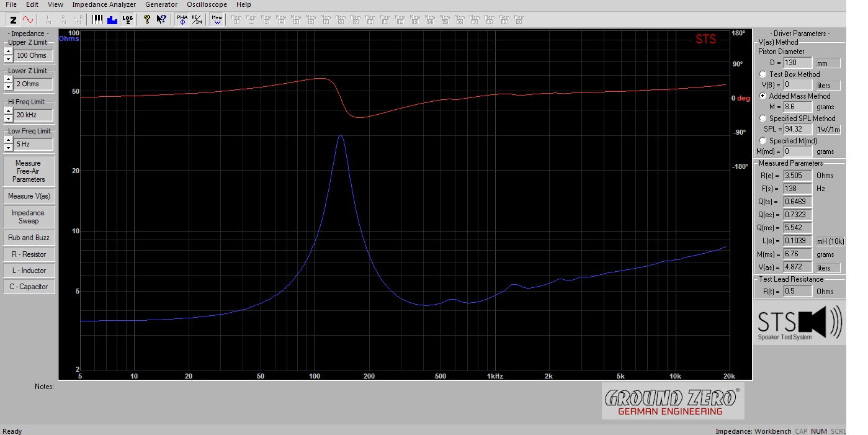Decrease the Hi Freq Limit with down arrow
The image size is (868, 435).
pyautogui.click(x=8, y=119)
